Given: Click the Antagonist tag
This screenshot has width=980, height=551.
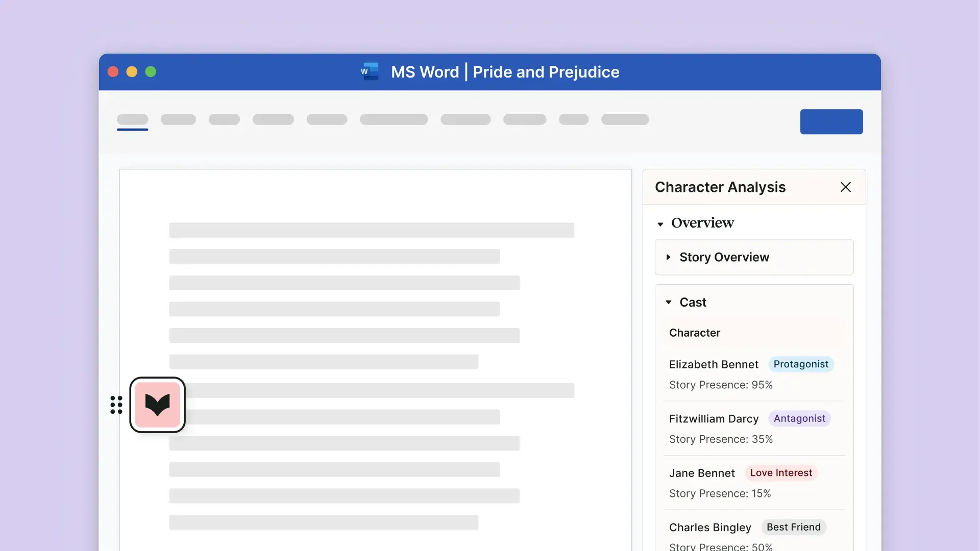Looking at the screenshot, I should (x=799, y=418).
